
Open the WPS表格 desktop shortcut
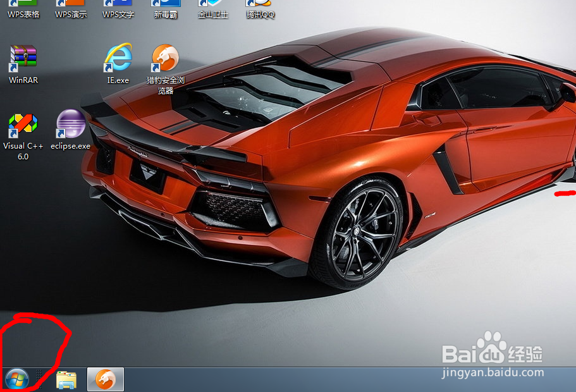[x=23, y=9]
